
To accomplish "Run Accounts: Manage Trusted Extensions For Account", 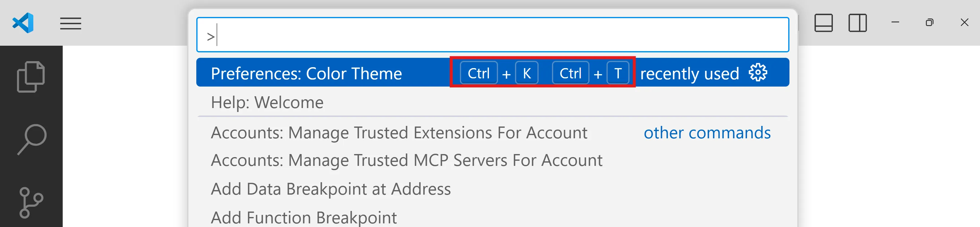I will 399,133.
